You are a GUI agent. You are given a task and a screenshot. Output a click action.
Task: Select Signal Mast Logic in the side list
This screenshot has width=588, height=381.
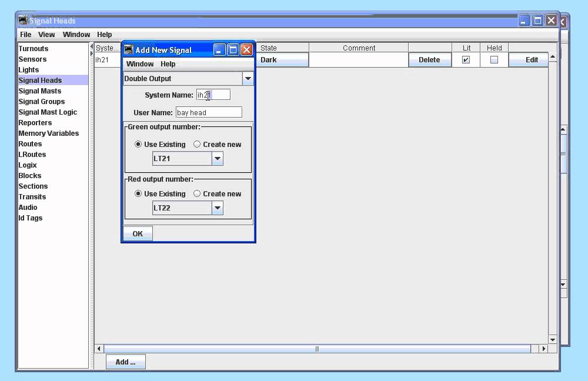(x=54, y=112)
